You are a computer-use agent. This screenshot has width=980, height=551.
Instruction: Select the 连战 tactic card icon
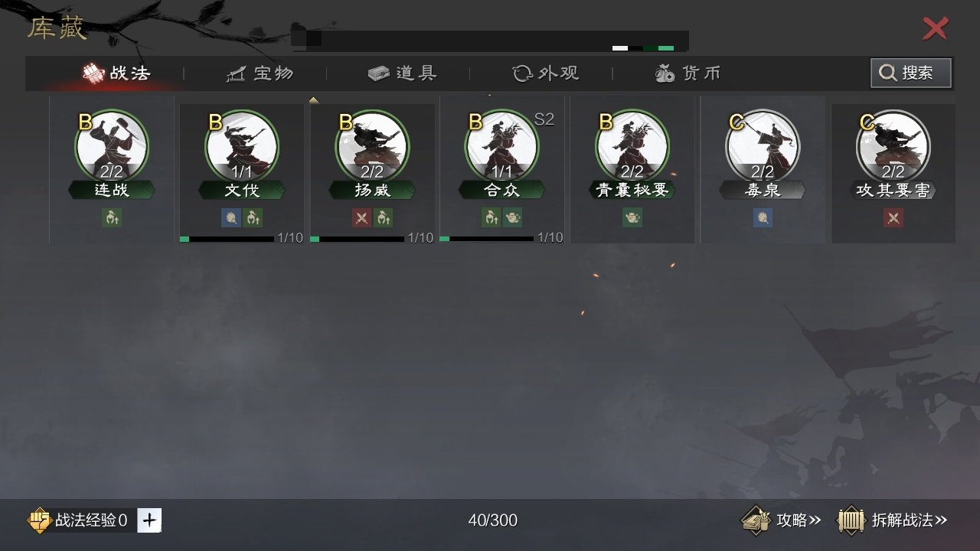point(112,146)
